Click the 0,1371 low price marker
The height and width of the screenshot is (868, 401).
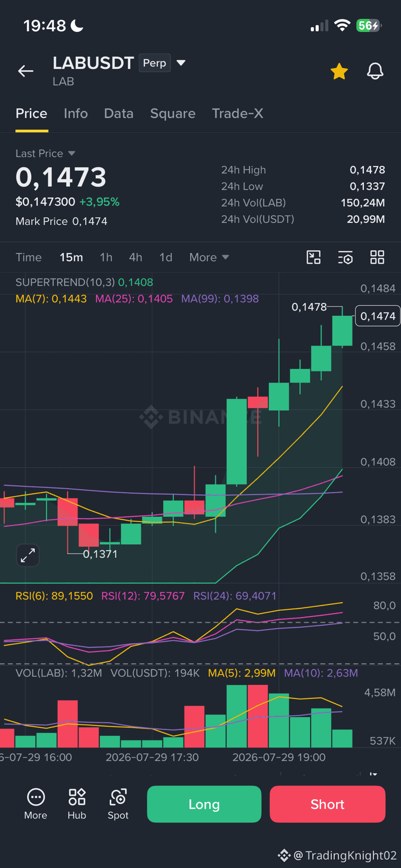coord(100,554)
